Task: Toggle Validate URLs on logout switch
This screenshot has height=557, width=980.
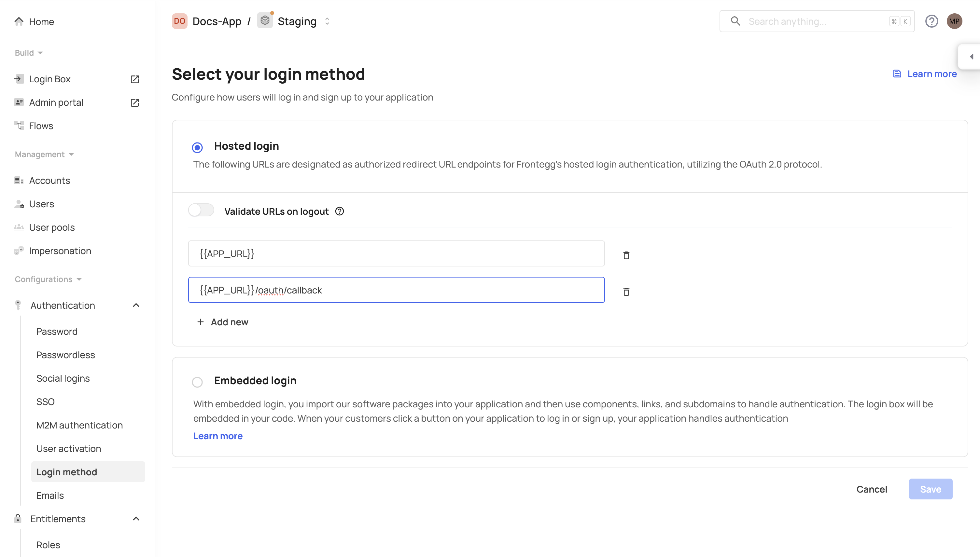Action: coord(201,211)
